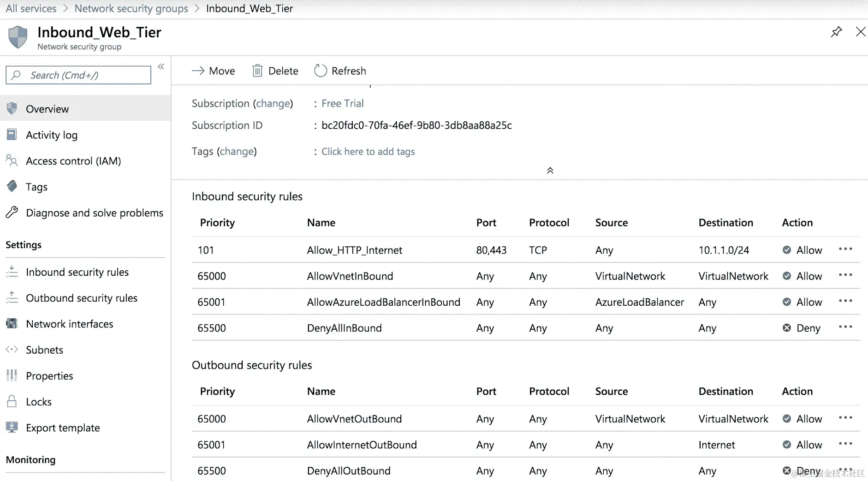Click the Allow check icon for AllowVnetOutBound
The width and height of the screenshot is (868, 481).
(x=787, y=419)
